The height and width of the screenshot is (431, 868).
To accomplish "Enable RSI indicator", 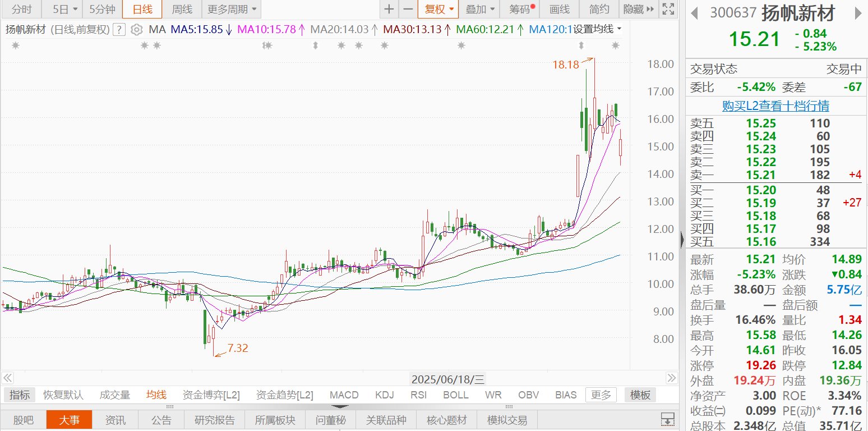I will [x=418, y=395].
